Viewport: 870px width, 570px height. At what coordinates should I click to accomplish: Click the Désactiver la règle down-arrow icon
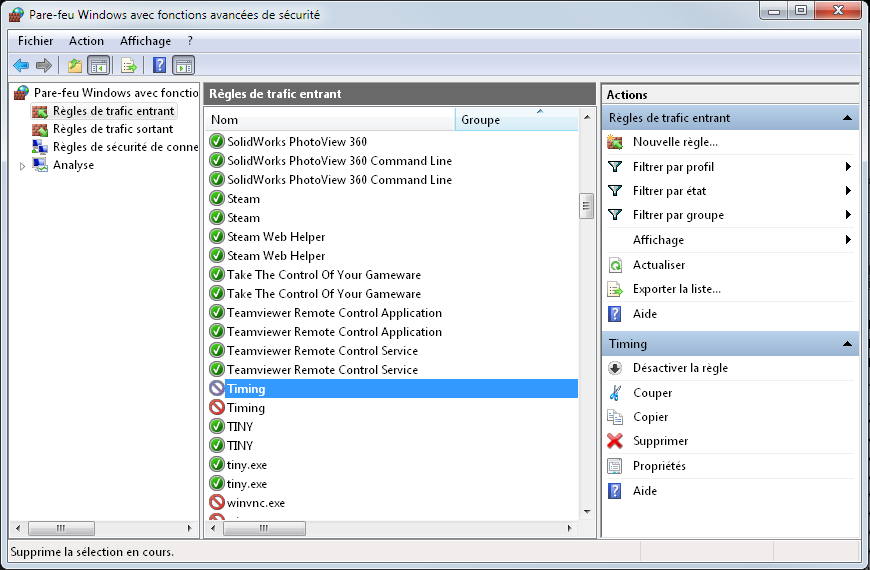click(615, 368)
